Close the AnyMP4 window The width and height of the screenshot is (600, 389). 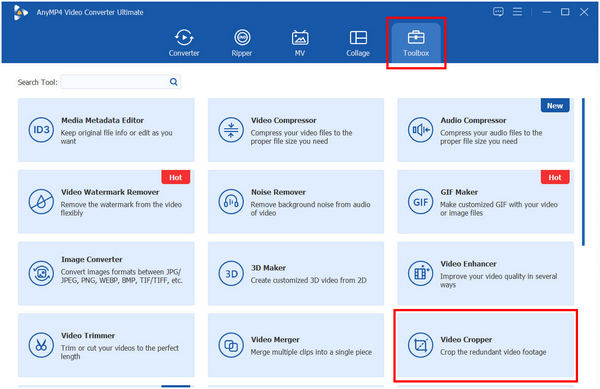[x=584, y=12]
